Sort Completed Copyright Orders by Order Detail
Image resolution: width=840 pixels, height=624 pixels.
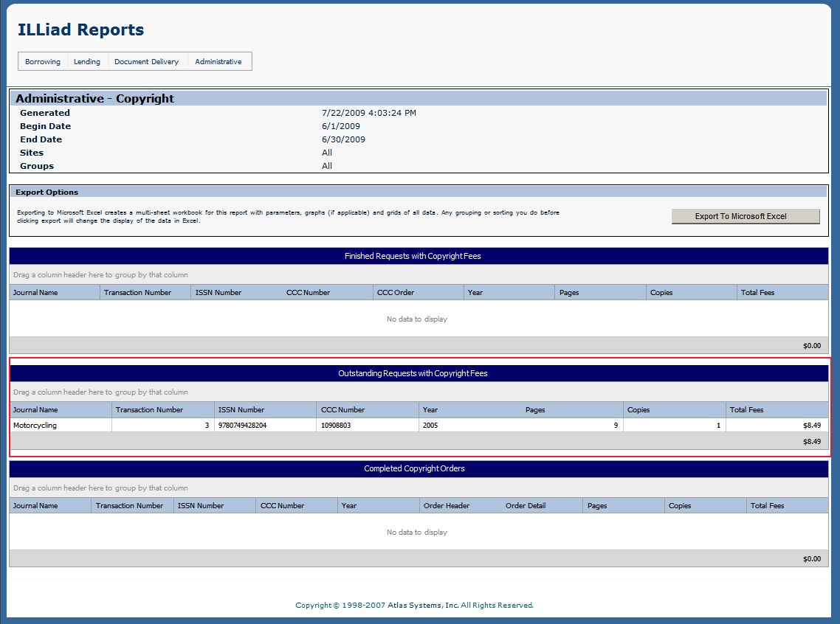click(526, 505)
